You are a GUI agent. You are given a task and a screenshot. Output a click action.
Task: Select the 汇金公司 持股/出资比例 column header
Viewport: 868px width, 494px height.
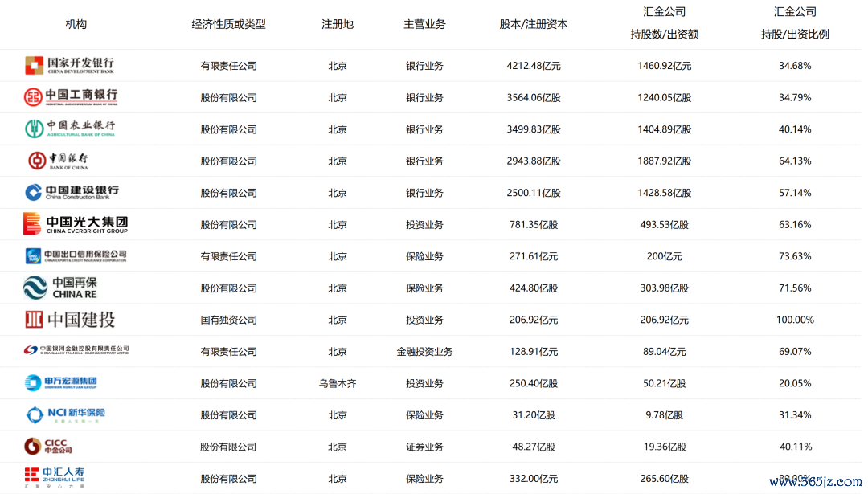click(x=795, y=22)
